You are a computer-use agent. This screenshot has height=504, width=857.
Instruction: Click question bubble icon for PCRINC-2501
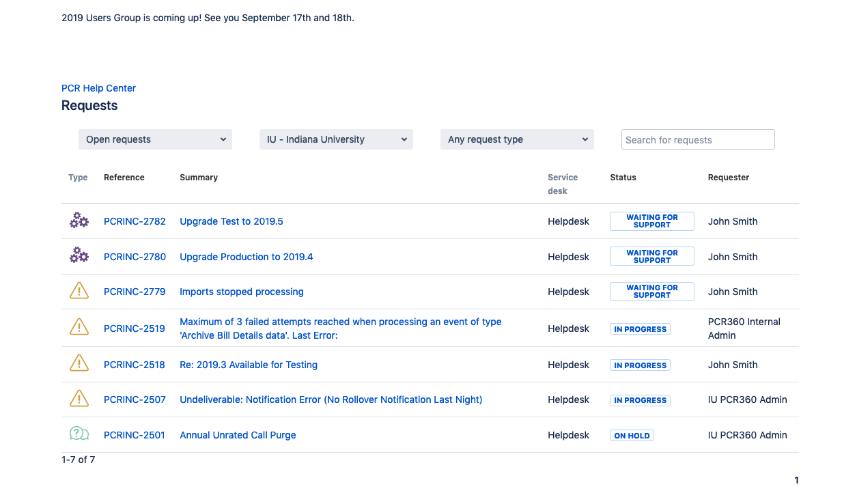79,434
